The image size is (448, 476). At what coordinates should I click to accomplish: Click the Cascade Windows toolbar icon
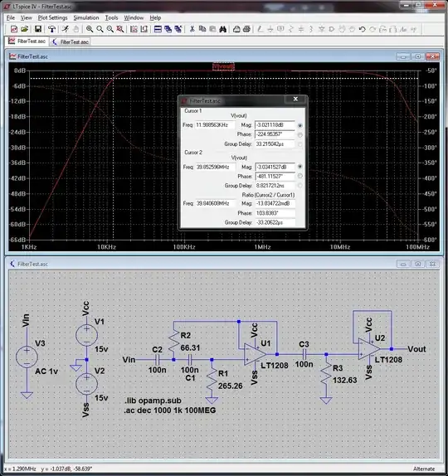[x=168, y=29]
